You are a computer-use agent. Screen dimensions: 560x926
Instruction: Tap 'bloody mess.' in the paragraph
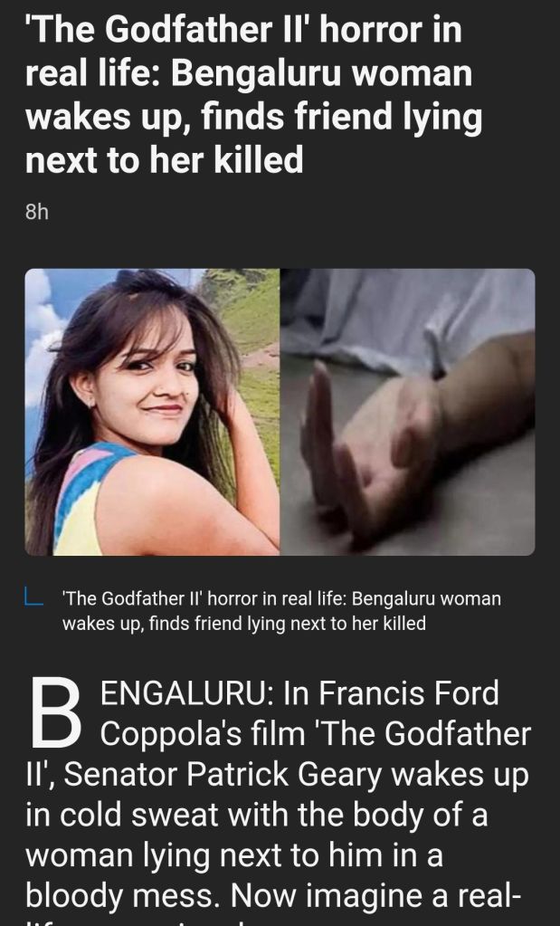point(124,896)
